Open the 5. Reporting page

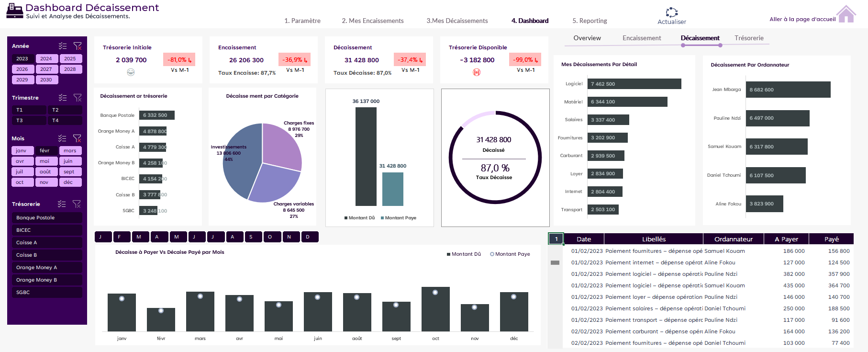[590, 21]
